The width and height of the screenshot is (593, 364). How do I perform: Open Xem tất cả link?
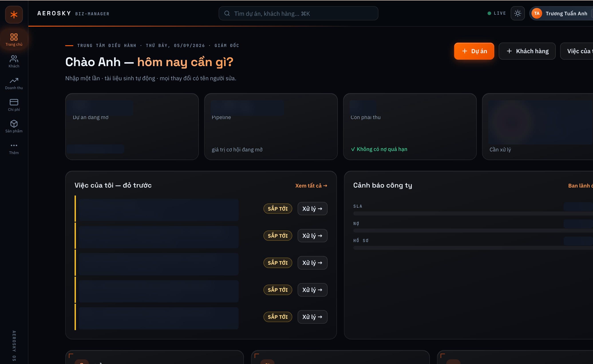click(x=311, y=186)
